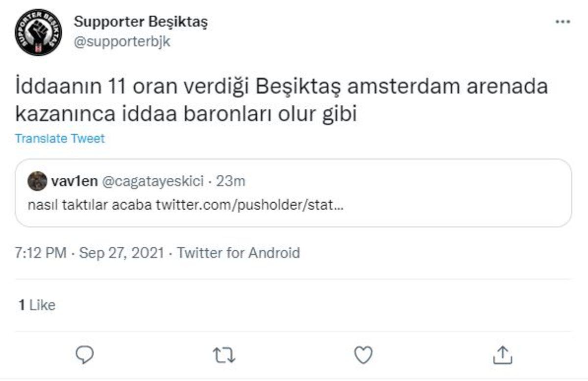The height and width of the screenshot is (381, 588).
Task: Open vav1en's profile picture in quoted tweet
Action: point(37,182)
